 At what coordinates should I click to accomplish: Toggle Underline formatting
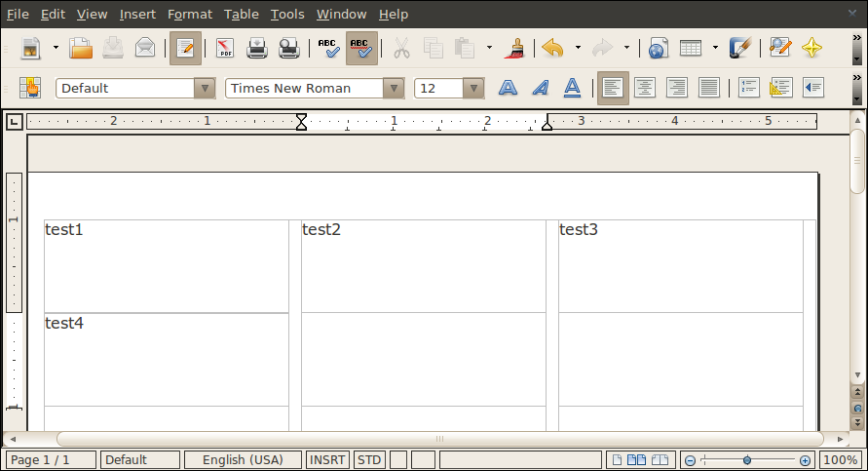[x=573, y=88]
